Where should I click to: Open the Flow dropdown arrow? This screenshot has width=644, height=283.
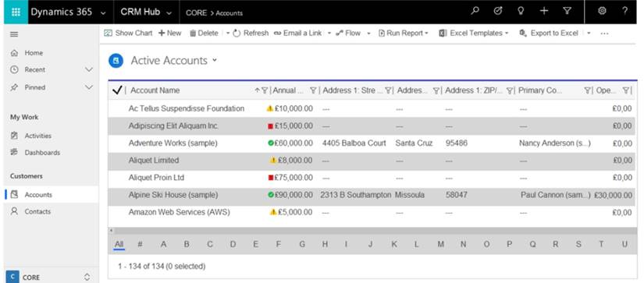[x=368, y=34]
